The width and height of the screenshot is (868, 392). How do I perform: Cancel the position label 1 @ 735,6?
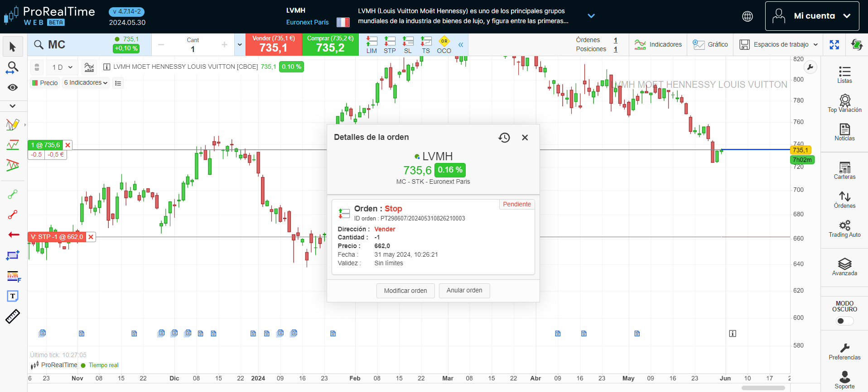click(68, 145)
